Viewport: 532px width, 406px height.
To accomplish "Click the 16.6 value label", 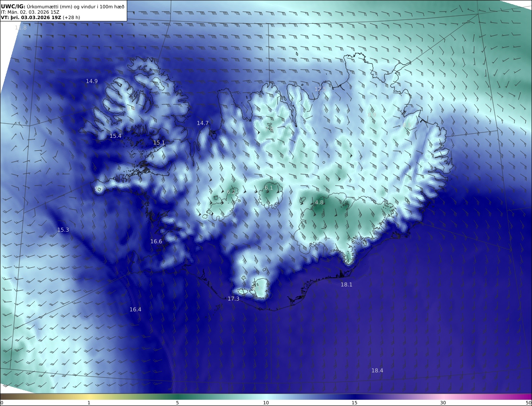I will [156, 241].
